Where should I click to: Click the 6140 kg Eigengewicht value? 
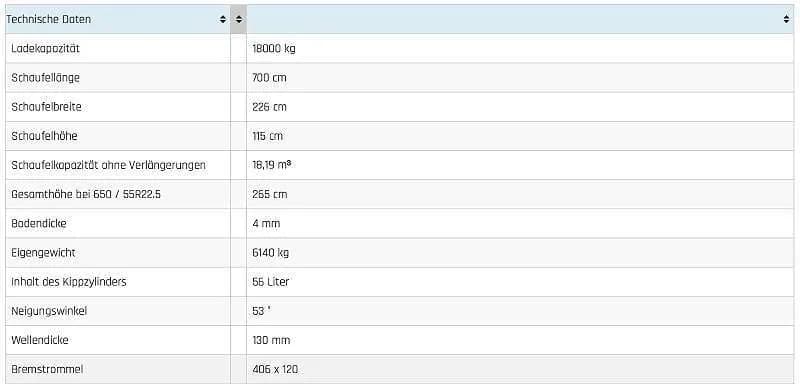coord(270,252)
